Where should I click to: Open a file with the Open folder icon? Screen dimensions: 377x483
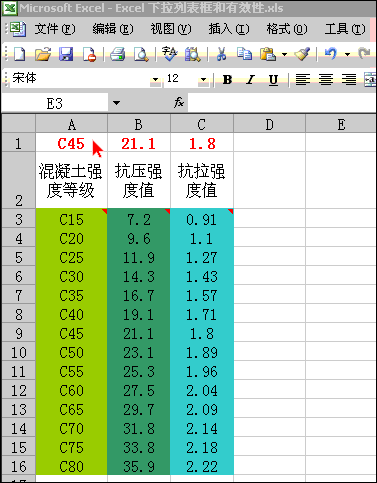[x=43, y=54]
